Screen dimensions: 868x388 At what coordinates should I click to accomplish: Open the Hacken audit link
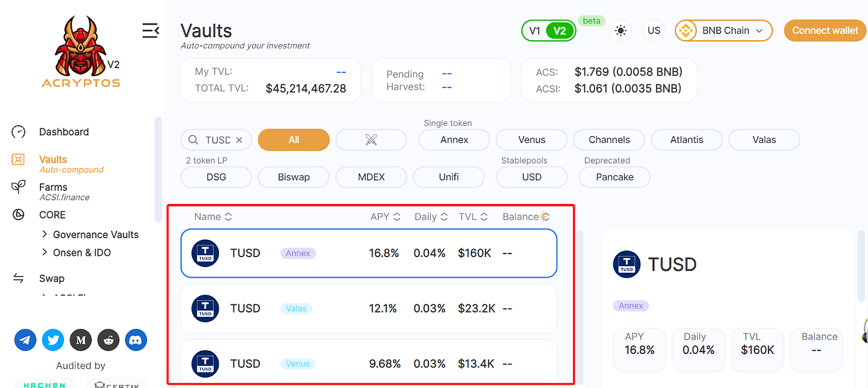click(x=44, y=383)
